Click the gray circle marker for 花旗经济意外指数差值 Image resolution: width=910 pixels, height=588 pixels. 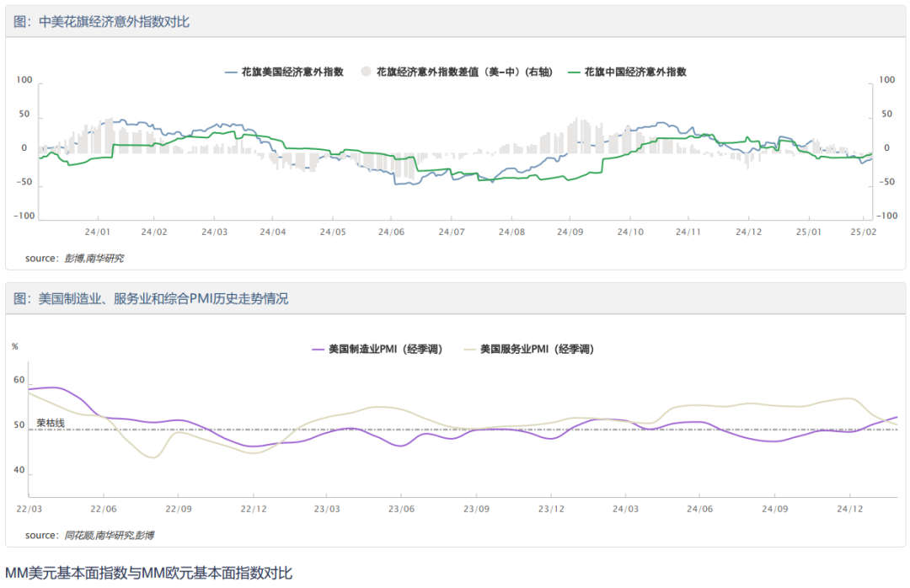click(365, 72)
